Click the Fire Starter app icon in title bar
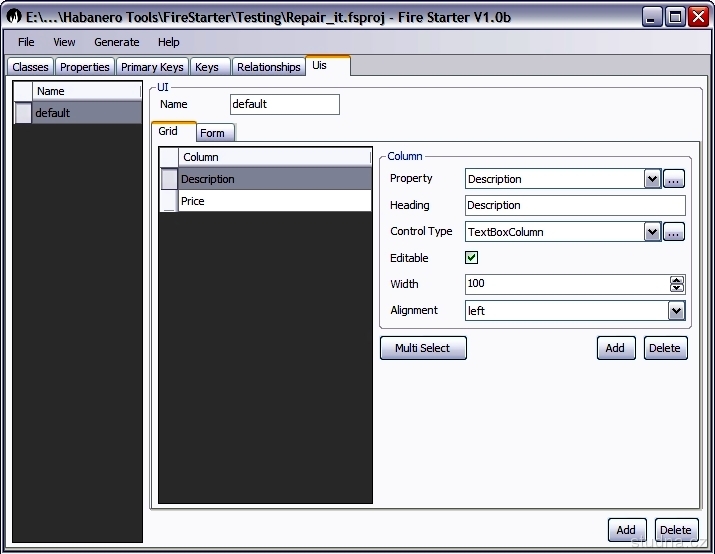The image size is (715, 554). coord(14,16)
